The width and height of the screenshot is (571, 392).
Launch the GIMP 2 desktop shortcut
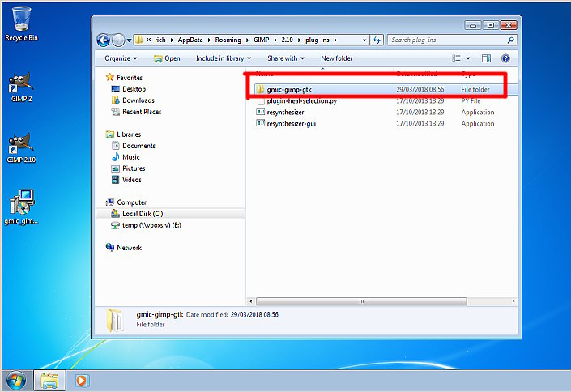(22, 87)
